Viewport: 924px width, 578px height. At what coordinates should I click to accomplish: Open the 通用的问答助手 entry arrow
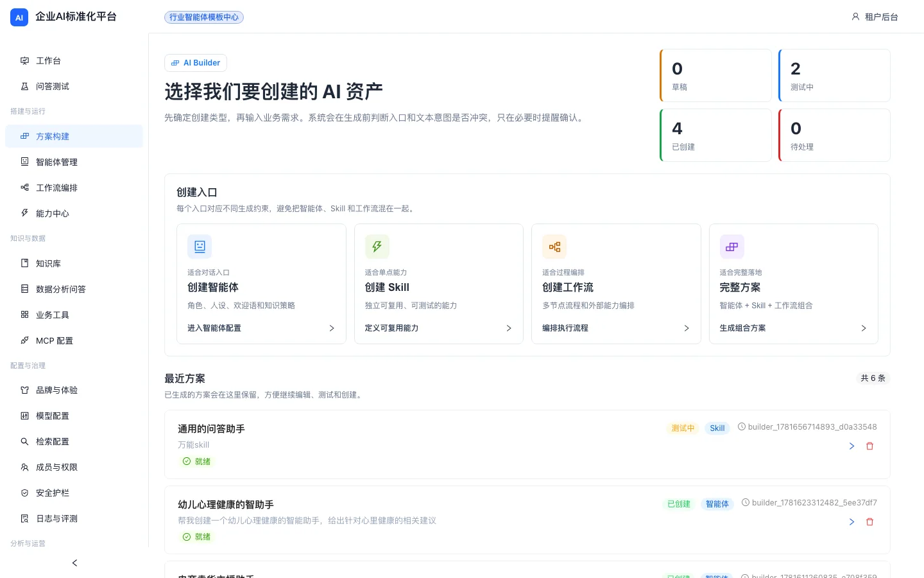tap(851, 446)
